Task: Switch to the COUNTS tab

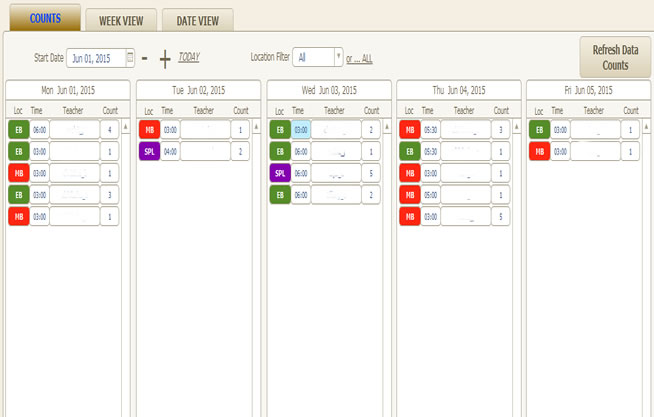Action: pyautogui.click(x=45, y=18)
